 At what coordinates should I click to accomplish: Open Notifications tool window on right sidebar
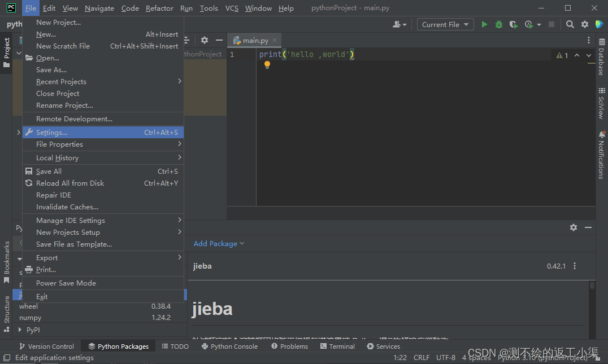601,155
